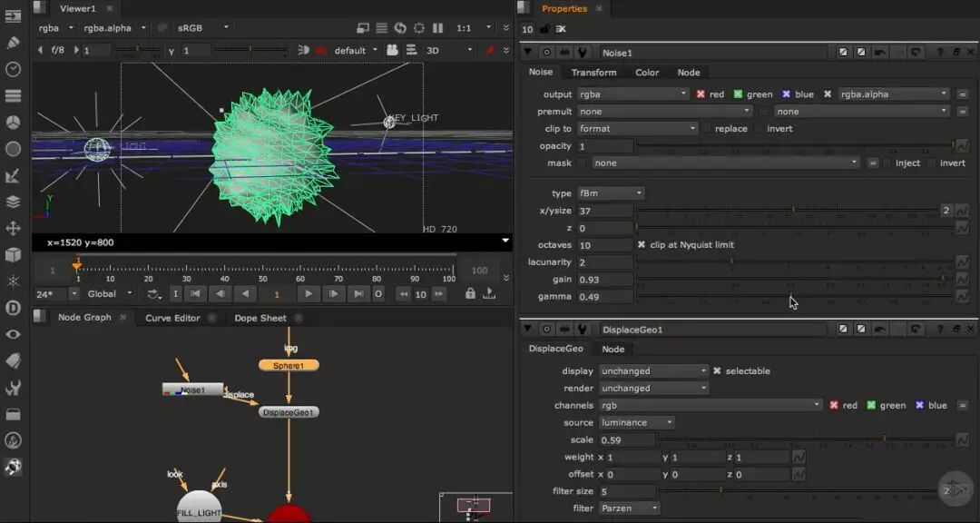Pause the viewer with the pause icon
Viewport: 980px width, 523px height.
click(x=438, y=28)
